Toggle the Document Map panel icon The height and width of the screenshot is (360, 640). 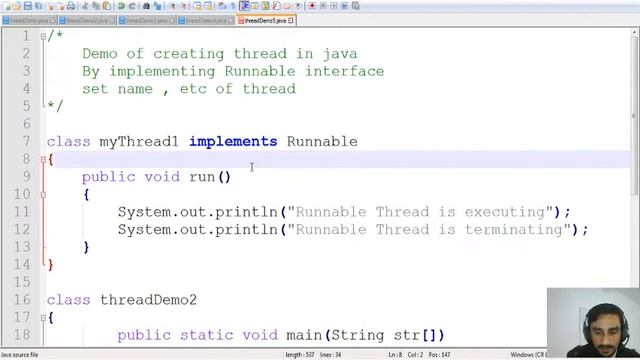[x=265, y=6]
